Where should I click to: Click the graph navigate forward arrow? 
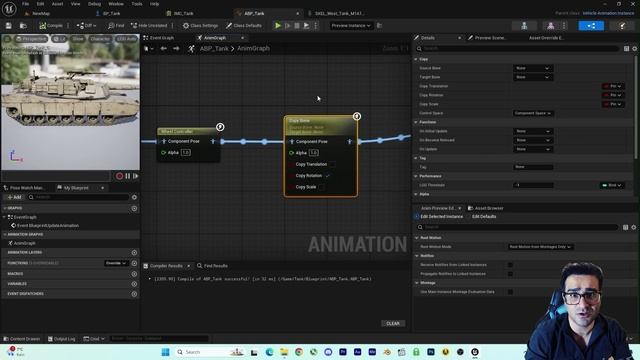tap(176, 49)
